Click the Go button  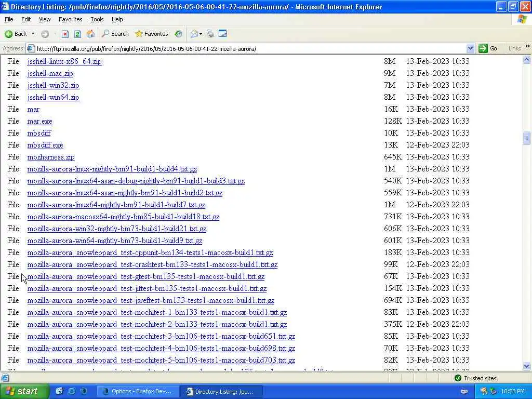(x=488, y=48)
